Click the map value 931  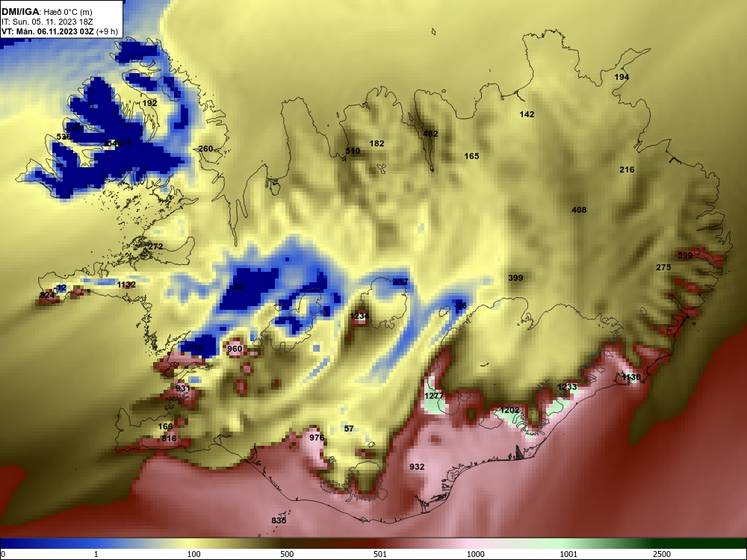[182, 388]
